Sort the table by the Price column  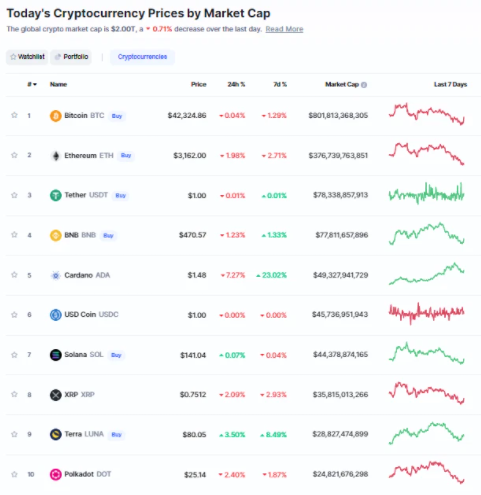pyautogui.click(x=199, y=84)
